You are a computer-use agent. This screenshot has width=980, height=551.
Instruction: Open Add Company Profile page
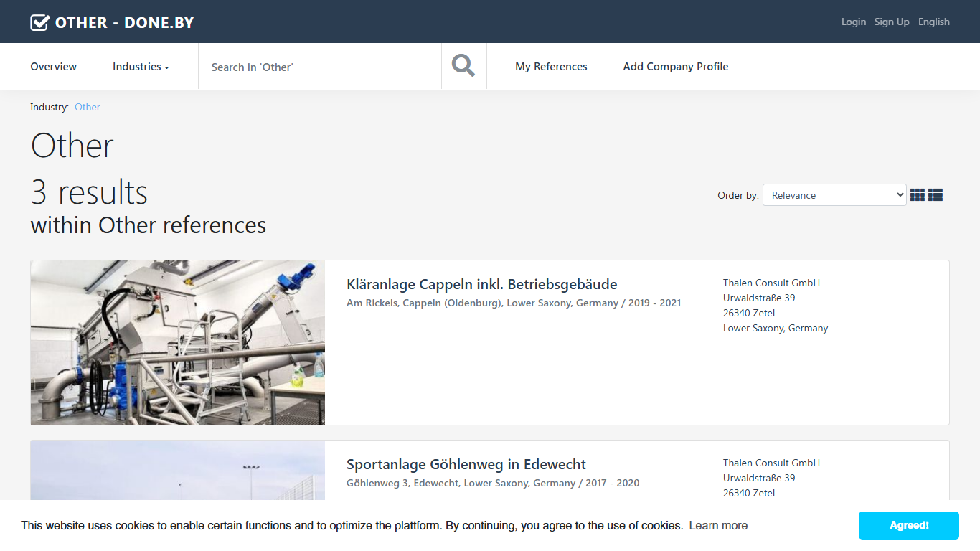coord(676,67)
